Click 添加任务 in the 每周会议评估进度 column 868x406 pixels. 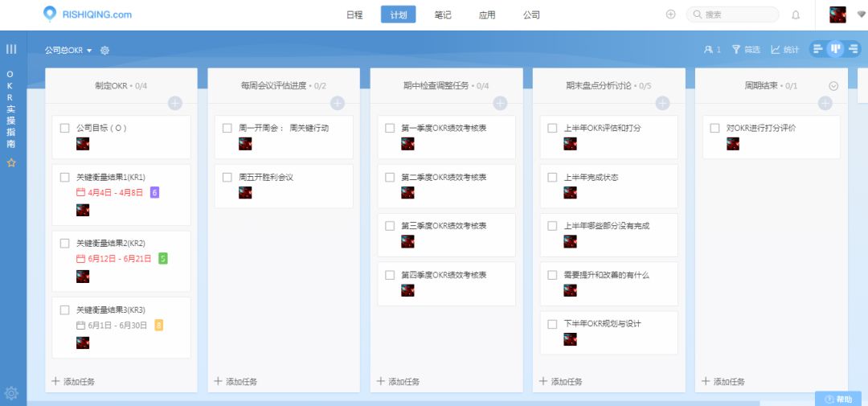tap(235, 381)
